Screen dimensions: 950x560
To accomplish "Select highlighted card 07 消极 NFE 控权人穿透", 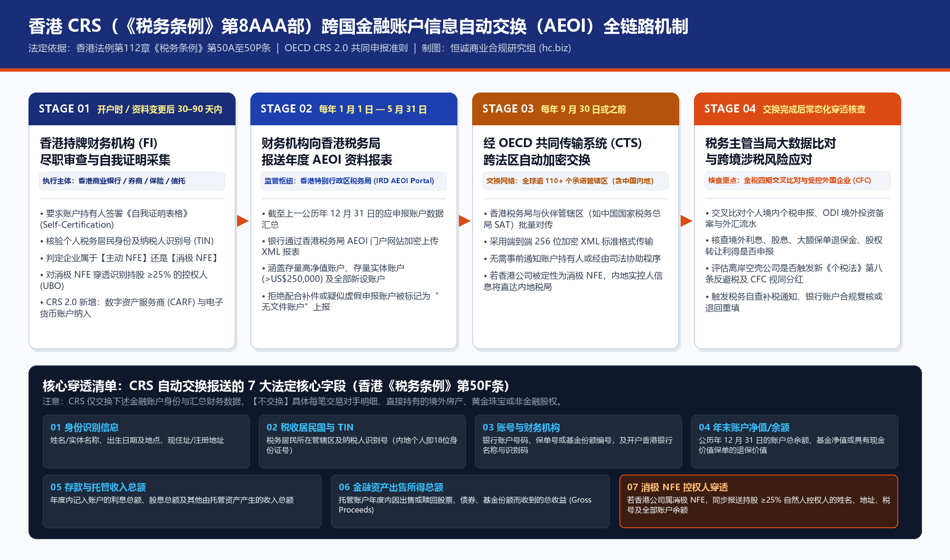I will click(x=759, y=501).
